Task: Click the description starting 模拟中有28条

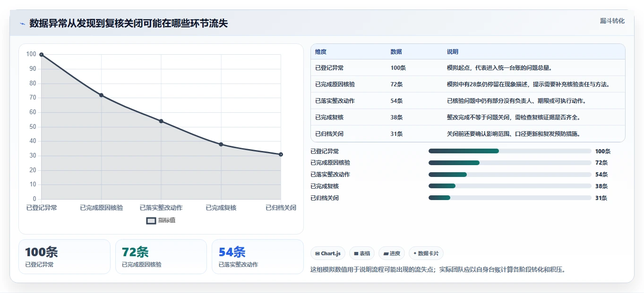Action: click(528, 84)
